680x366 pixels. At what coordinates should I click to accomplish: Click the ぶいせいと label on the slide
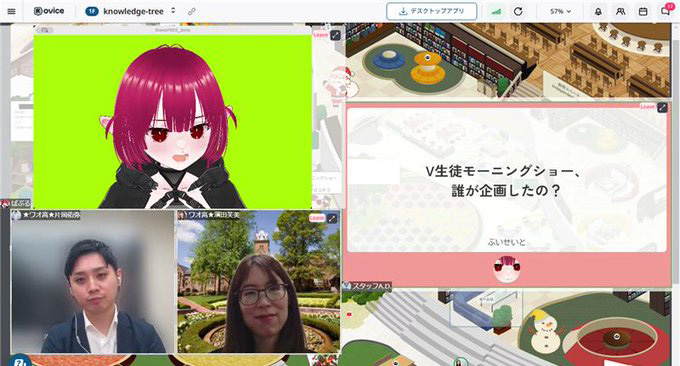[507, 242]
